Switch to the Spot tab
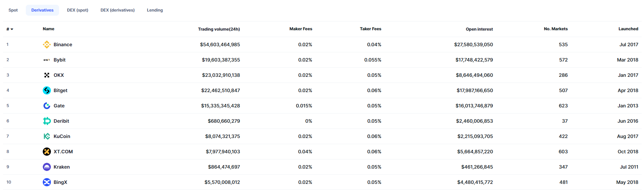644x190 pixels. (x=13, y=10)
